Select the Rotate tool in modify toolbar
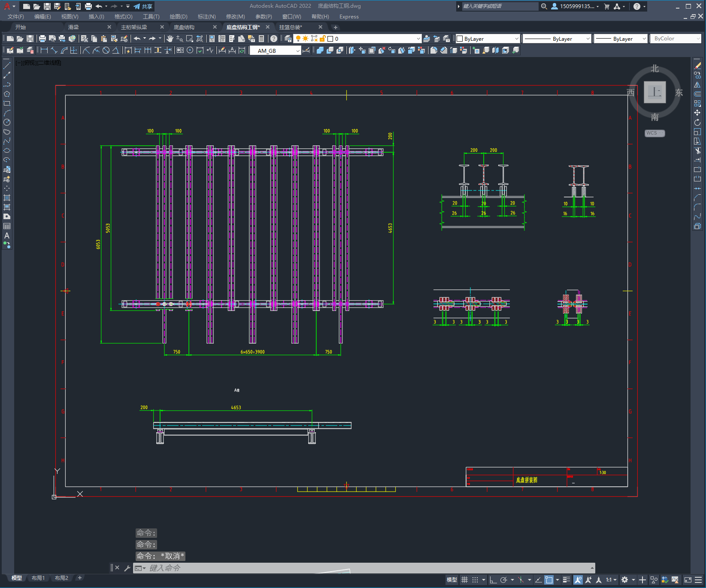The image size is (706, 588). click(x=697, y=122)
